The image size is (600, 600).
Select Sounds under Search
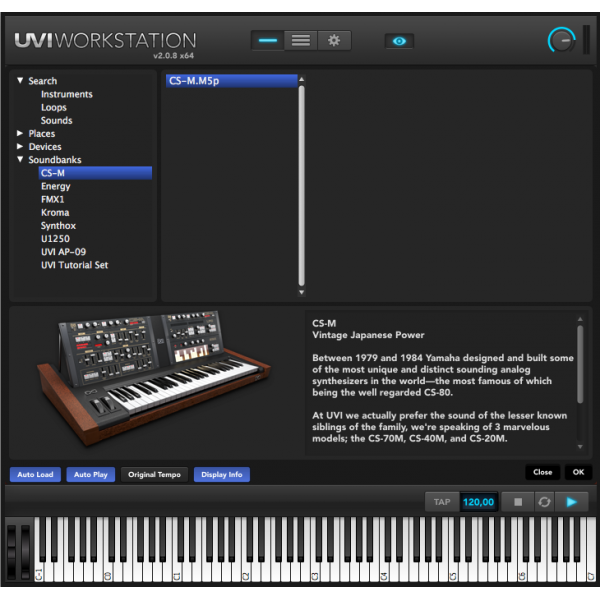(x=56, y=121)
